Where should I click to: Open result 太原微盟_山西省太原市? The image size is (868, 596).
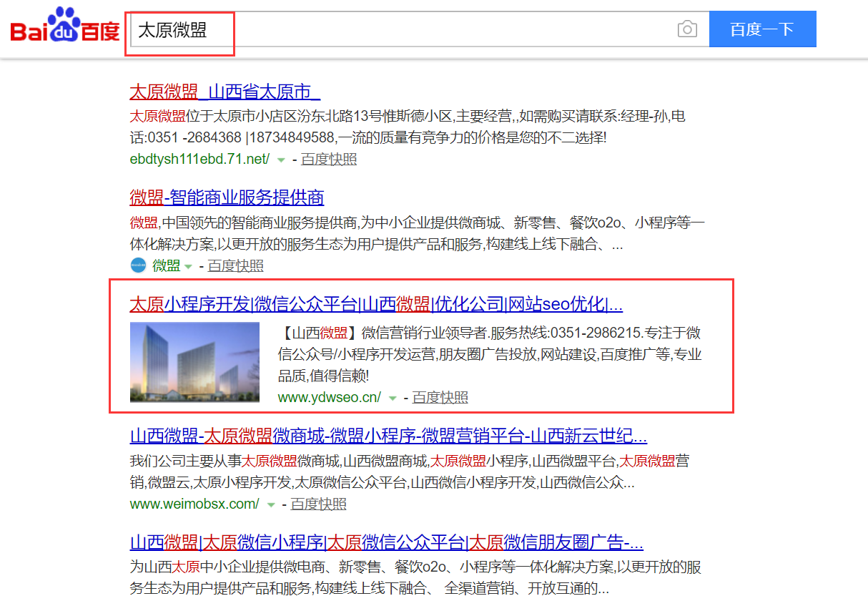(x=225, y=92)
